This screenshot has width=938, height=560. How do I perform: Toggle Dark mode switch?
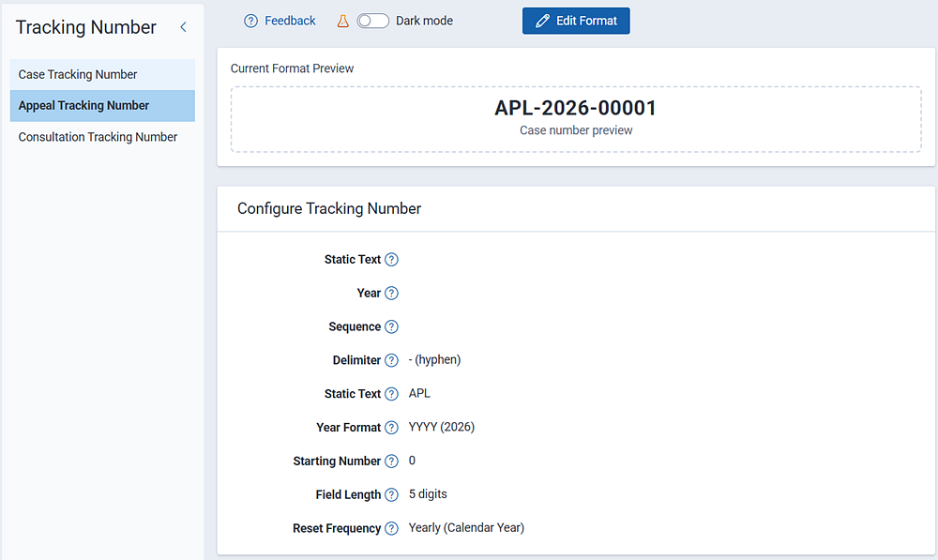pyautogui.click(x=372, y=21)
